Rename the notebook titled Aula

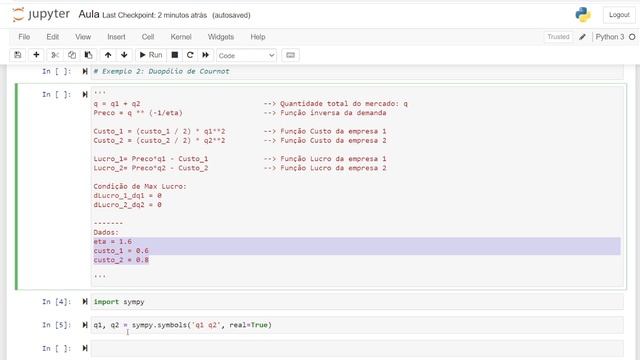pyautogui.click(x=89, y=14)
